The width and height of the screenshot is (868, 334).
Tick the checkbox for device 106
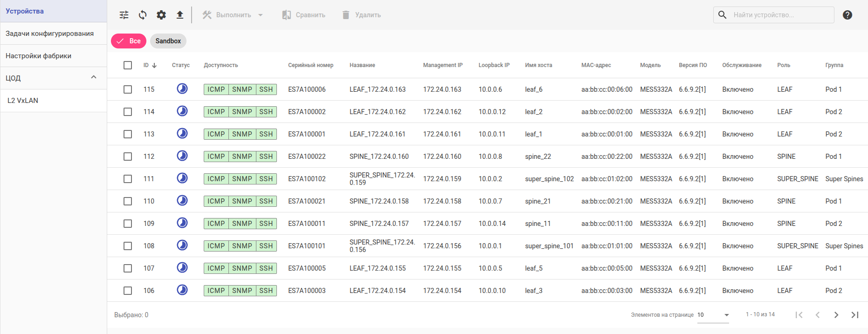click(128, 291)
